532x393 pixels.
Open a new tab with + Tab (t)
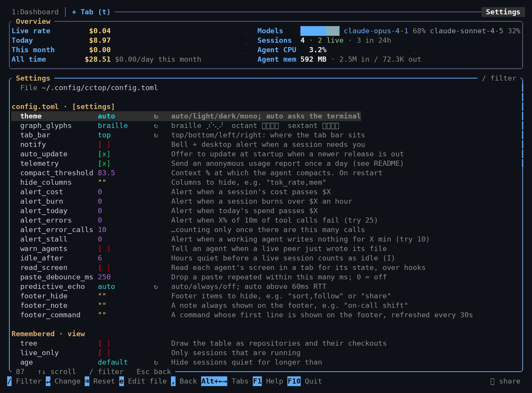click(x=91, y=12)
